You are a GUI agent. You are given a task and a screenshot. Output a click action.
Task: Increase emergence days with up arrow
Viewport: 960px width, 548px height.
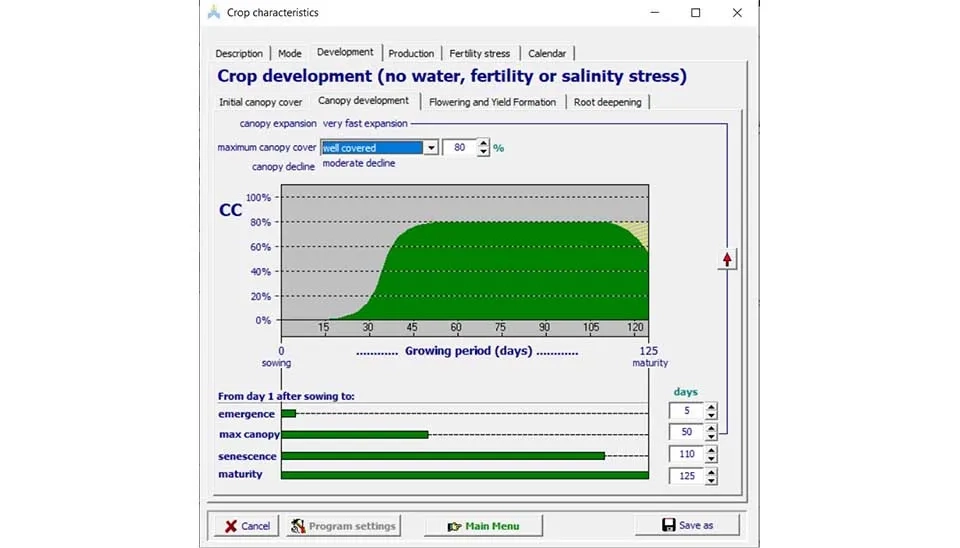(711, 406)
